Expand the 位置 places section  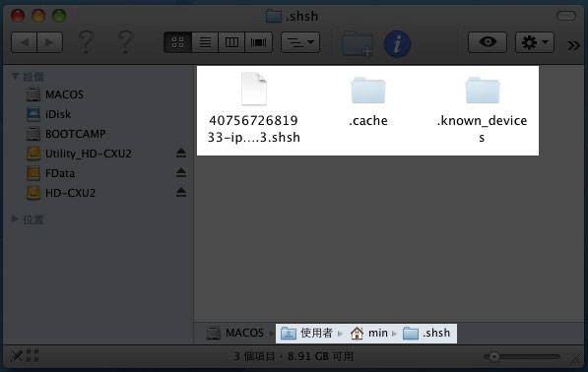point(15,218)
